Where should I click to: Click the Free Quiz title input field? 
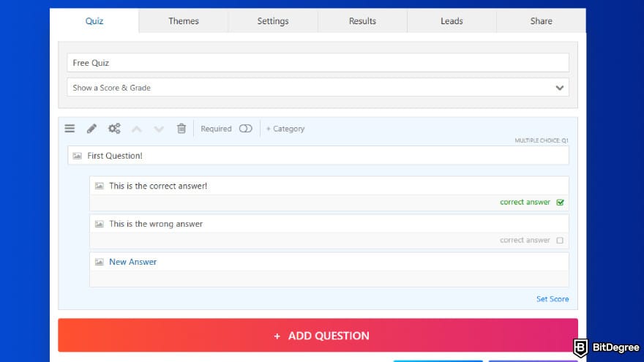[318, 63]
